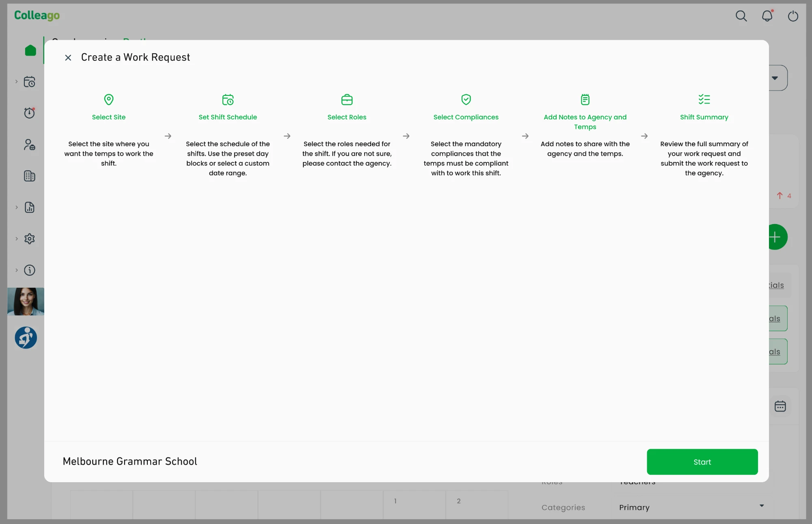Open the Primary categories dropdown
This screenshot has height=524, width=812.
point(692,507)
